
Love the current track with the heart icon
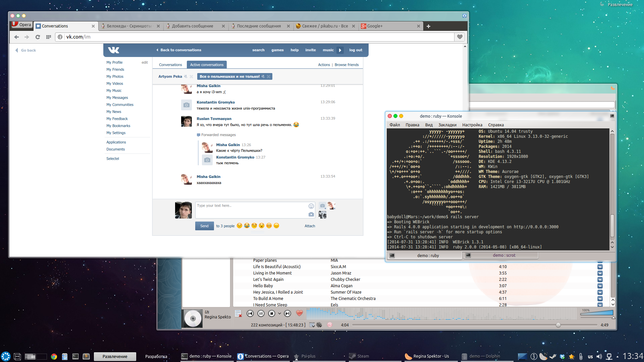tap(300, 313)
